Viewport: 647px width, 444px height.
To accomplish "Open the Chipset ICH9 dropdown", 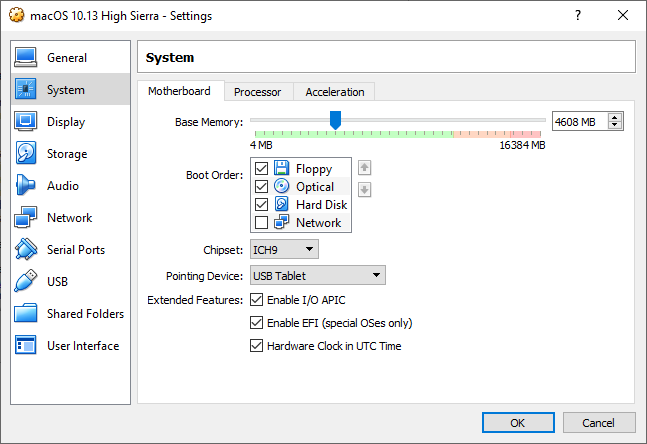I will point(284,249).
